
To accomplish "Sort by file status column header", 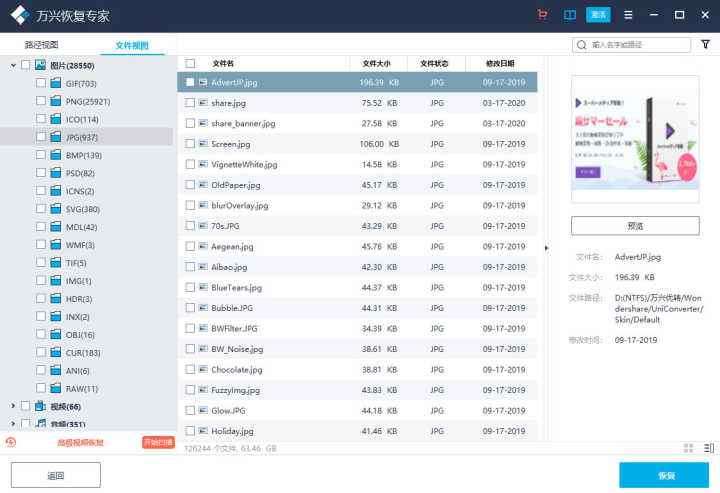I will 434,63.
